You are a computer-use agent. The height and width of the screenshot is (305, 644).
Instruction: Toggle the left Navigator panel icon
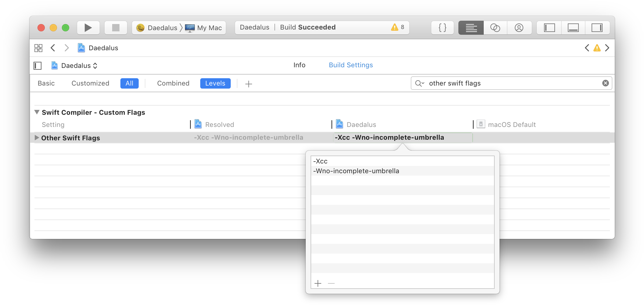tap(549, 27)
